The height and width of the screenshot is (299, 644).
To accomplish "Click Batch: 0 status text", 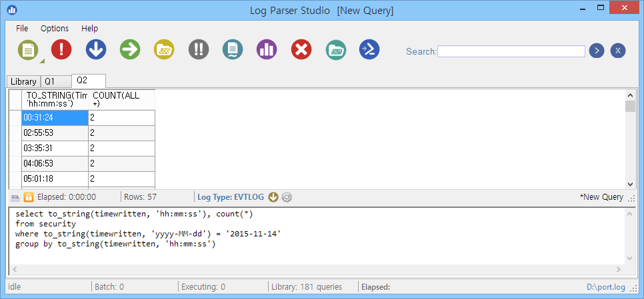I will pyautogui.click(x=109, y=287).
